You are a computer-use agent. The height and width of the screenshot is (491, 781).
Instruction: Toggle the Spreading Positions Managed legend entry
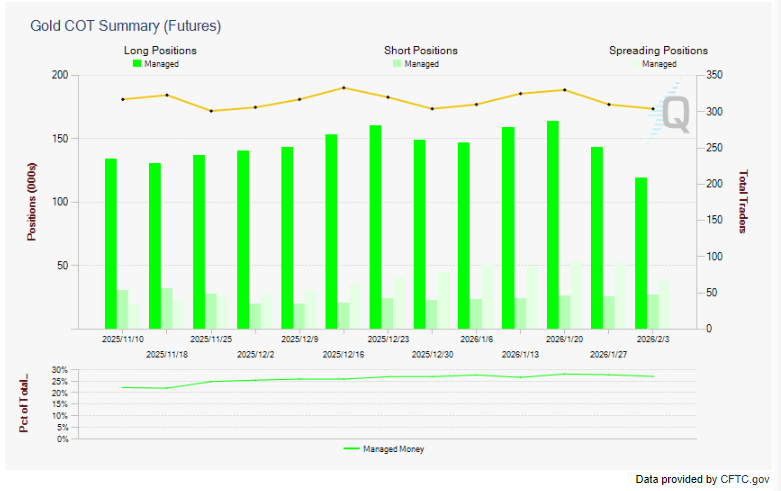(x=659, y=63)
